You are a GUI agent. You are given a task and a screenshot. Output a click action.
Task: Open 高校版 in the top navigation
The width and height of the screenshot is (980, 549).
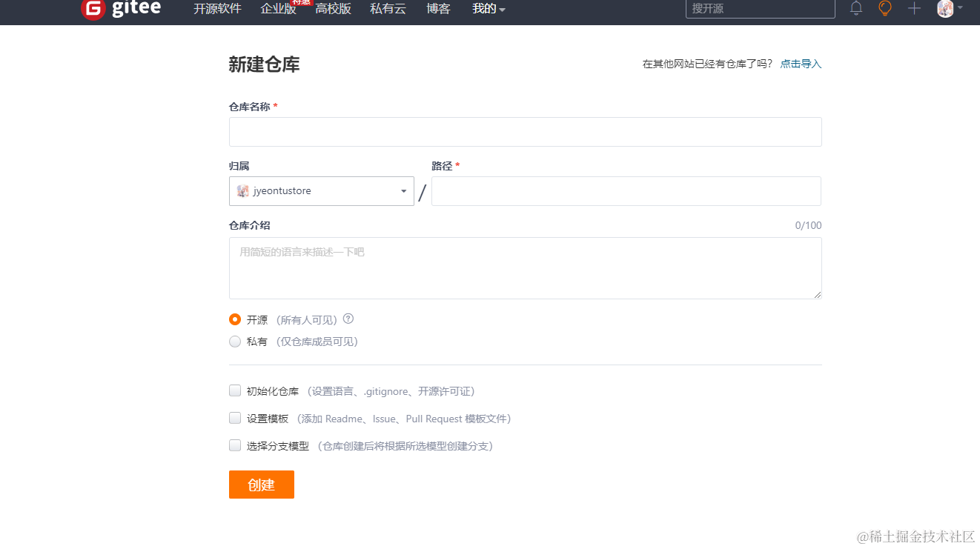(333, 9)
